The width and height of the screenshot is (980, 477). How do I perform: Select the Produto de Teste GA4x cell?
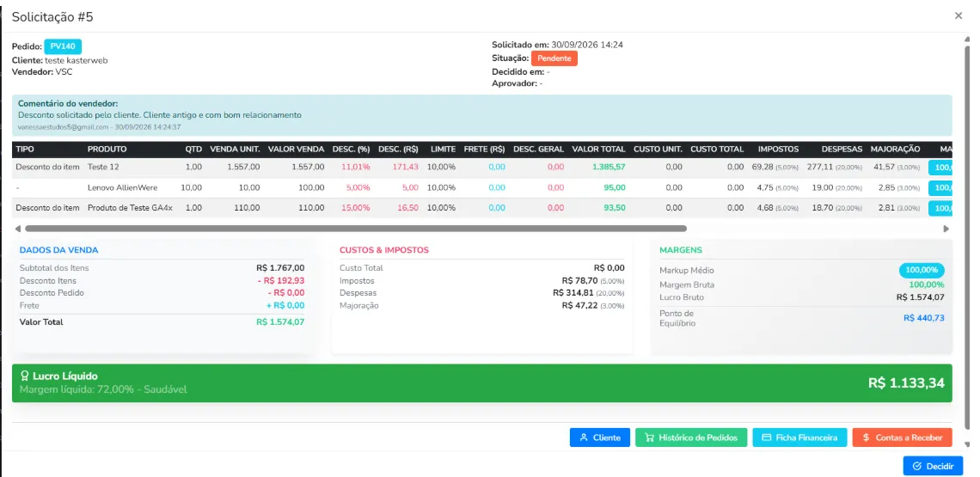pyautogui.click(x=130, y=208)
